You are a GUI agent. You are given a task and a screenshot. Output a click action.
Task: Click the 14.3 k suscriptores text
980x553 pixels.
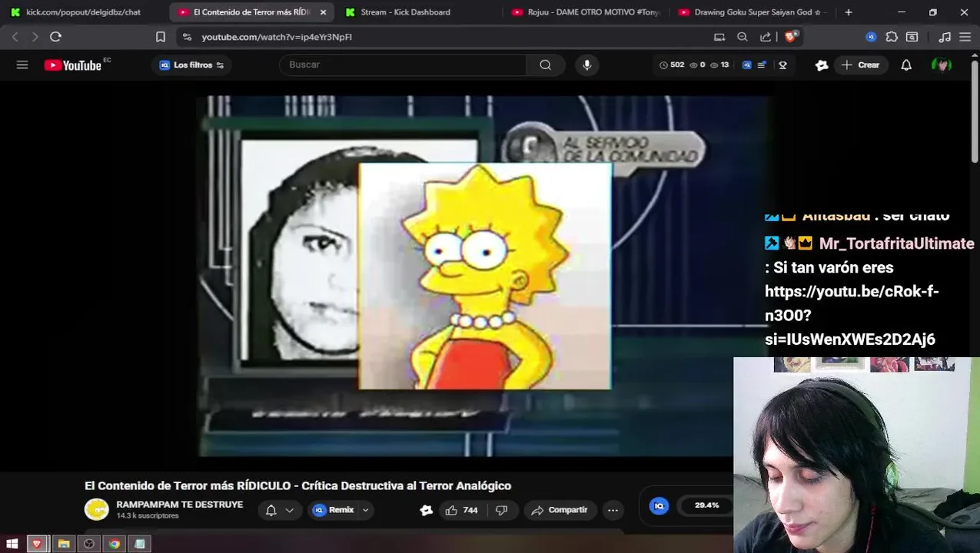148,516
